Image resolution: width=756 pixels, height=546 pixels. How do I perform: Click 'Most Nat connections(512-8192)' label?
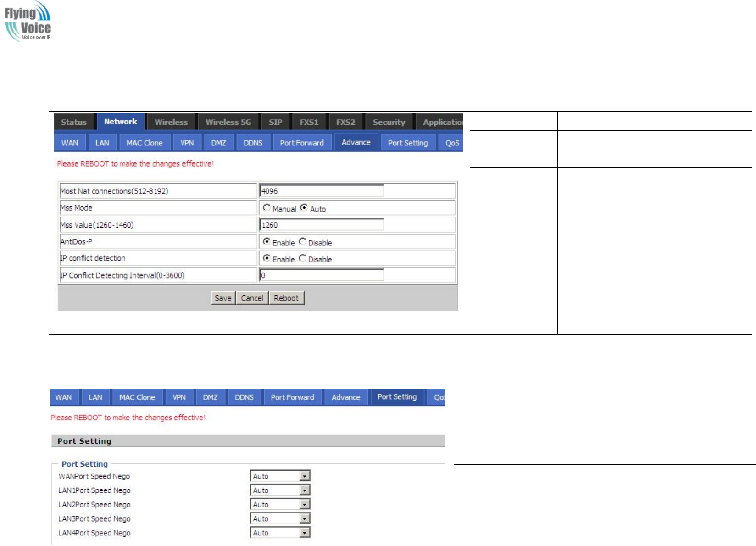[114, 191]
